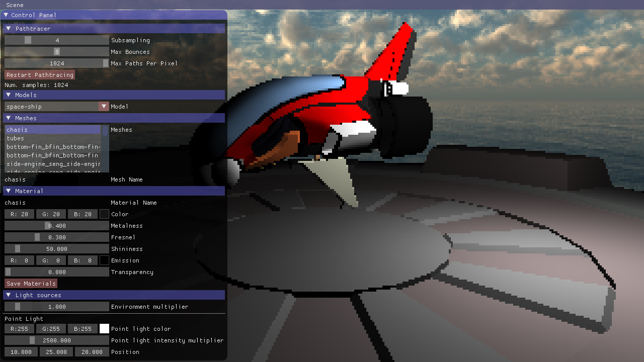Open the Emission color swatch picker

point(104,260)
